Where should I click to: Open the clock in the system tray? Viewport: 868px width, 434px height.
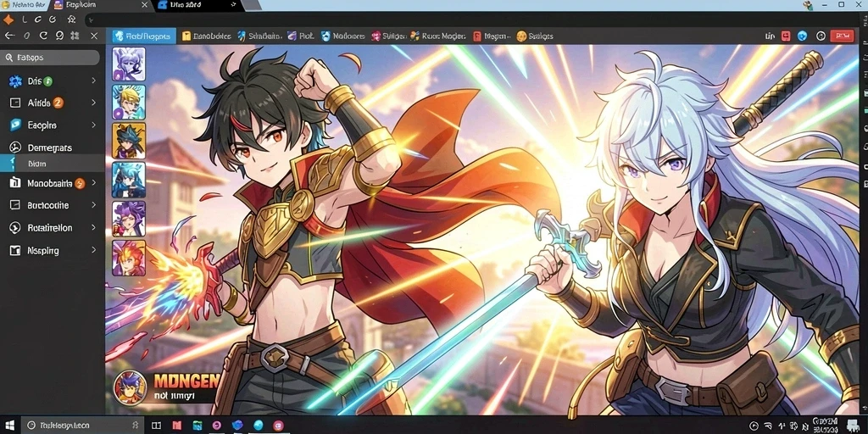coord(826,426)
